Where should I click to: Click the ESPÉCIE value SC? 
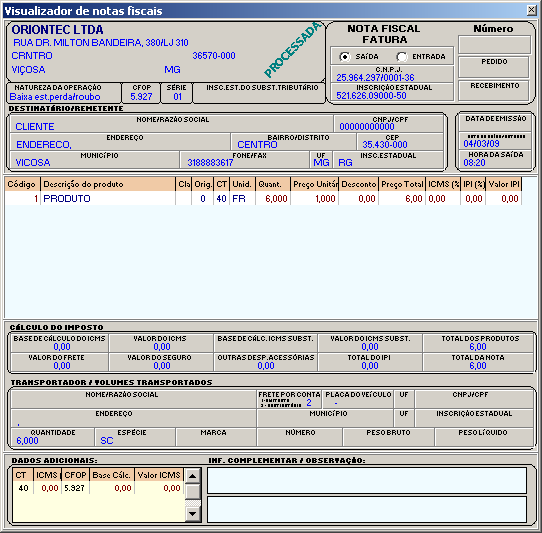coord(107,440)
